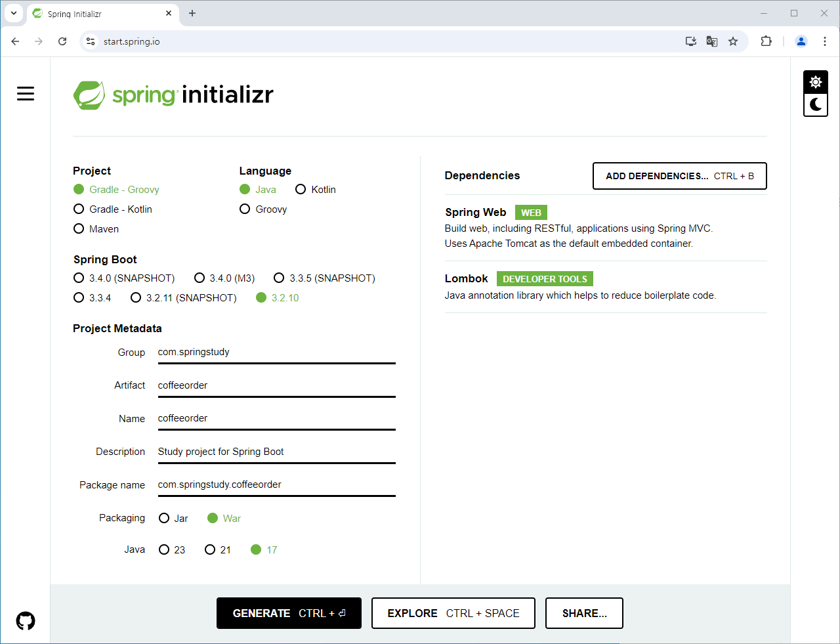Open the GitHub link at bottom left

[x=25, y=620]
